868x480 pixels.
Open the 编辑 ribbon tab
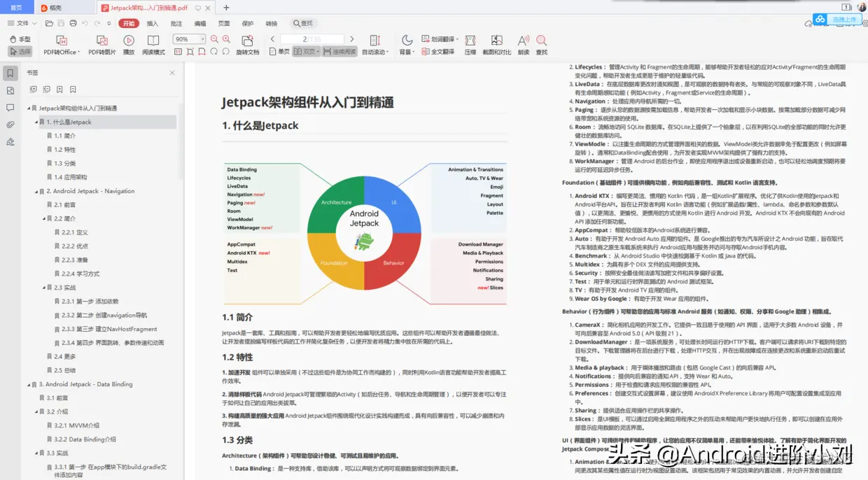200,23
